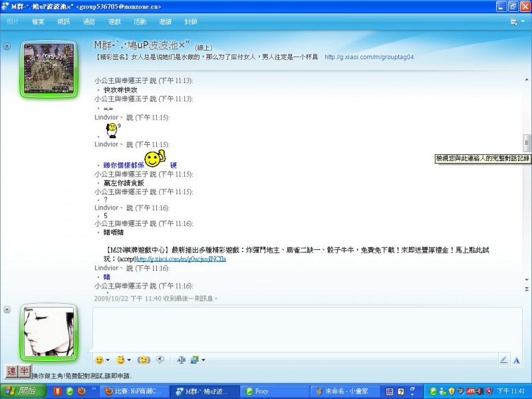Switch to text typing mode A icon
The image size is (532, 399).
517,360
